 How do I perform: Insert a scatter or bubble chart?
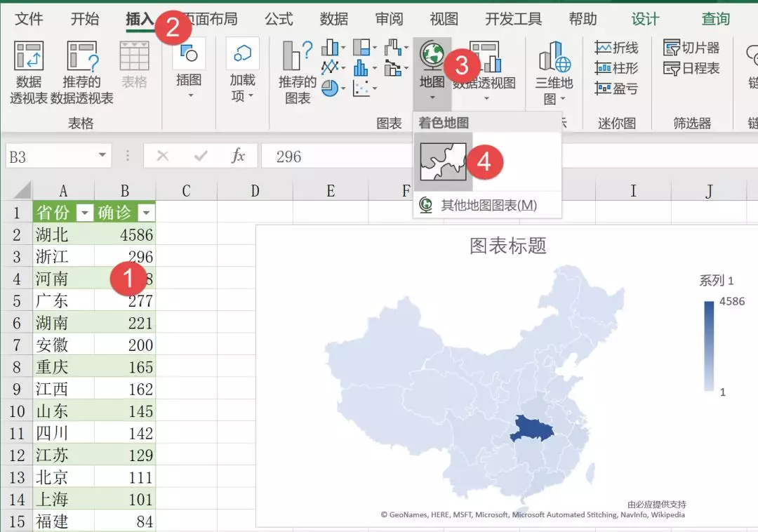361,88
